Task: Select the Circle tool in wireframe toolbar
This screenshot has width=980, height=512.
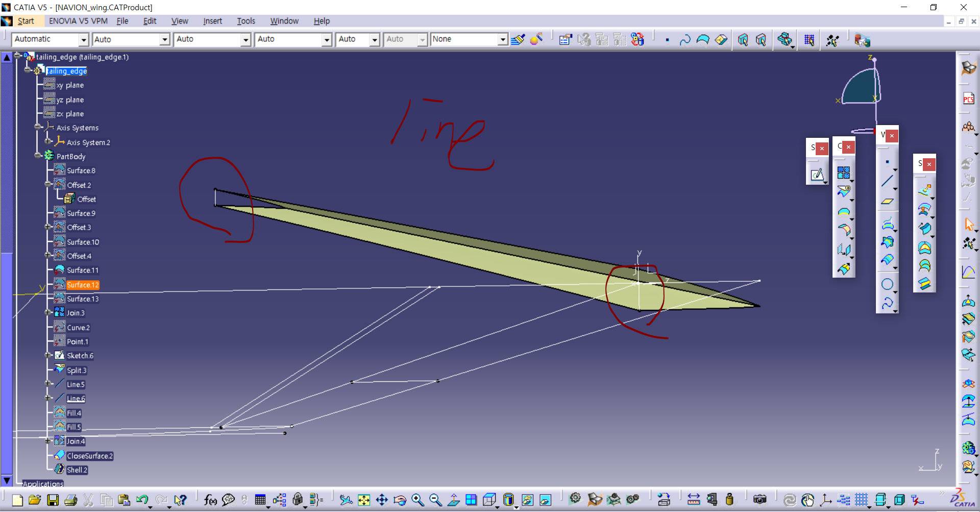Action: [887, 284]
